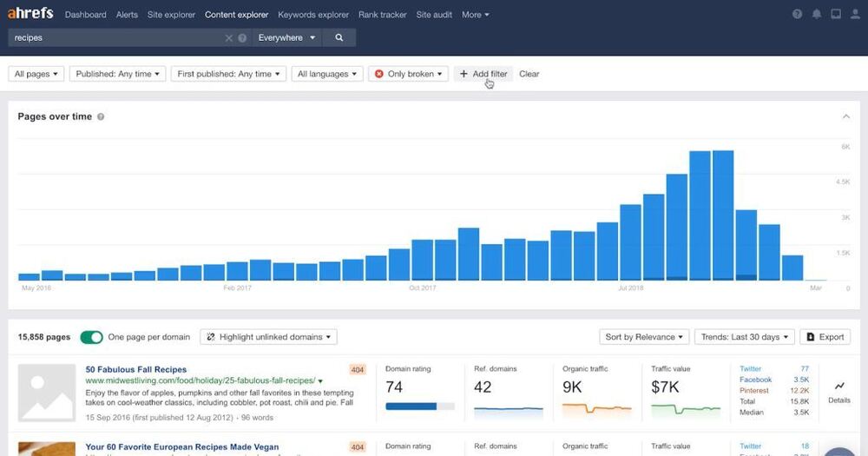Click Twitter link in first result
The width and height of the screenshot is (868, 456).
[750, 369]
